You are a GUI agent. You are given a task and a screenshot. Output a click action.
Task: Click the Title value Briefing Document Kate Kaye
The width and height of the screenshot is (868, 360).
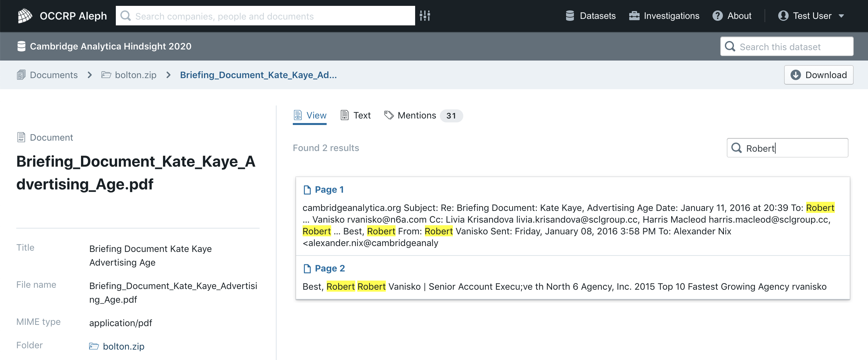click(151, 256)
